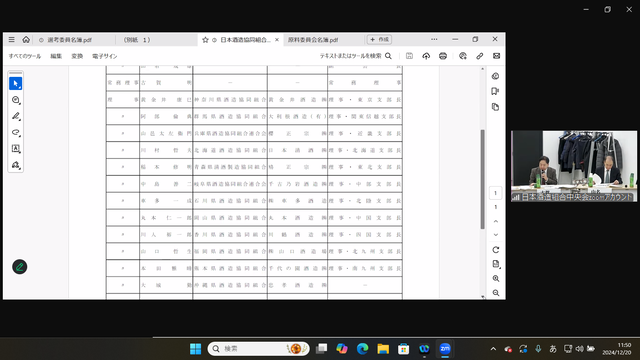Open the page thumbnails panel icon
Image resolution: width=640 pixels, height=360 pixels.
(496, 107)
